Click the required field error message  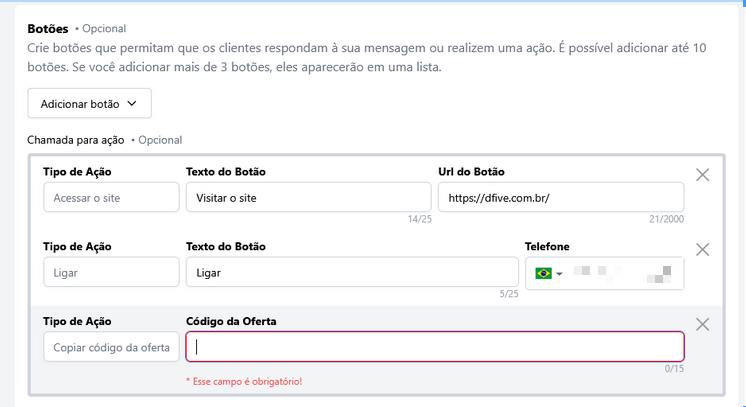244,381
